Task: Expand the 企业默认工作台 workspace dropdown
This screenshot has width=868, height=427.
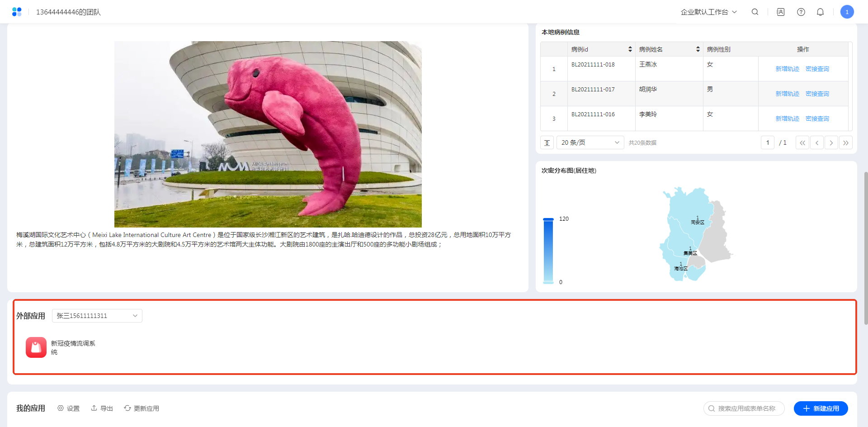Action: (x=708, y=12)
